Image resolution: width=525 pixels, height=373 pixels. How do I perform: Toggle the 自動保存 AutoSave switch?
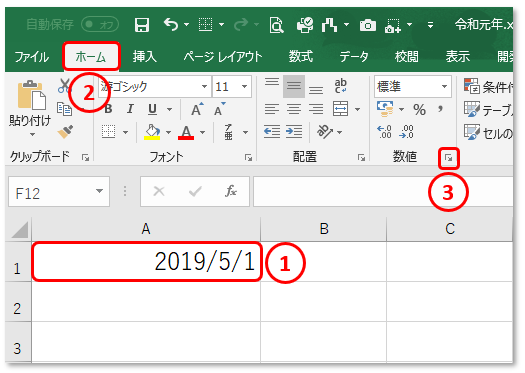[100, 24]
